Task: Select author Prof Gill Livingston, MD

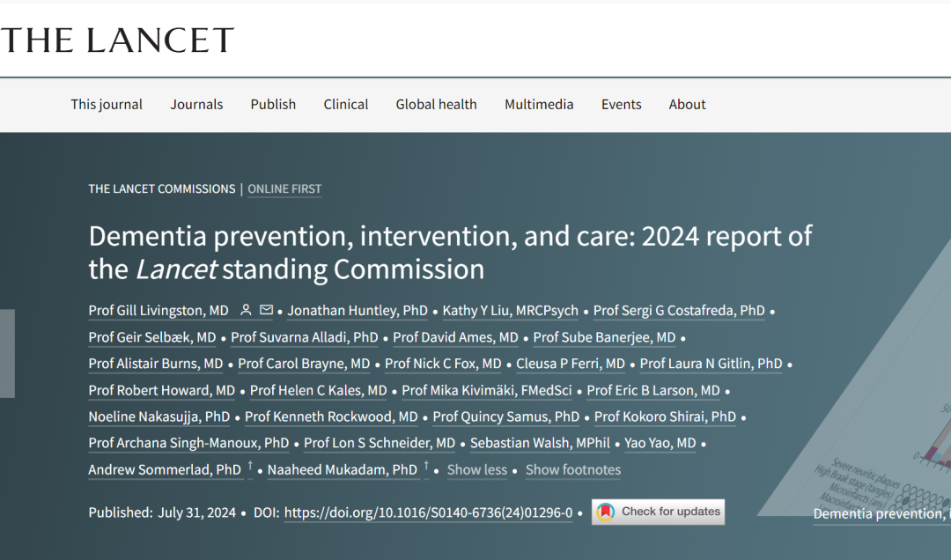Action: (x=158, y=311)
